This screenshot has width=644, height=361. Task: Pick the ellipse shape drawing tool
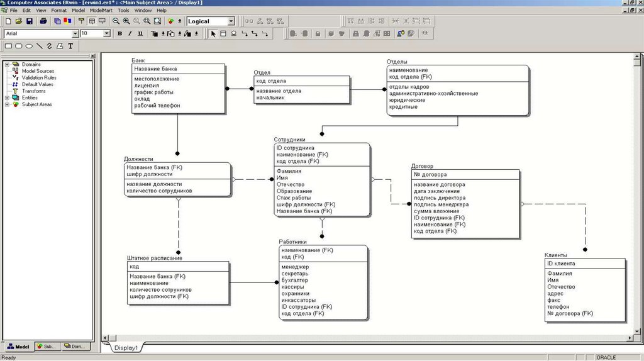tap(29, 46)
